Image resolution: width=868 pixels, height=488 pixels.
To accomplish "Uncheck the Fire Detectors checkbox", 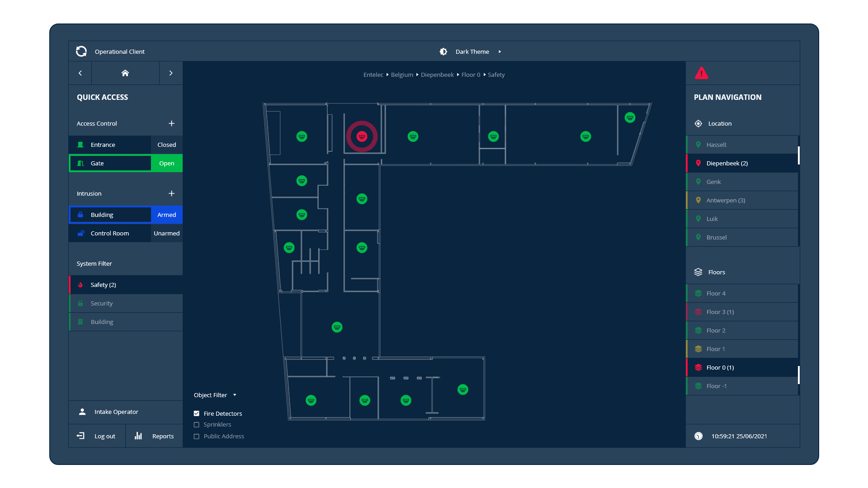I will tap(197, 413).
